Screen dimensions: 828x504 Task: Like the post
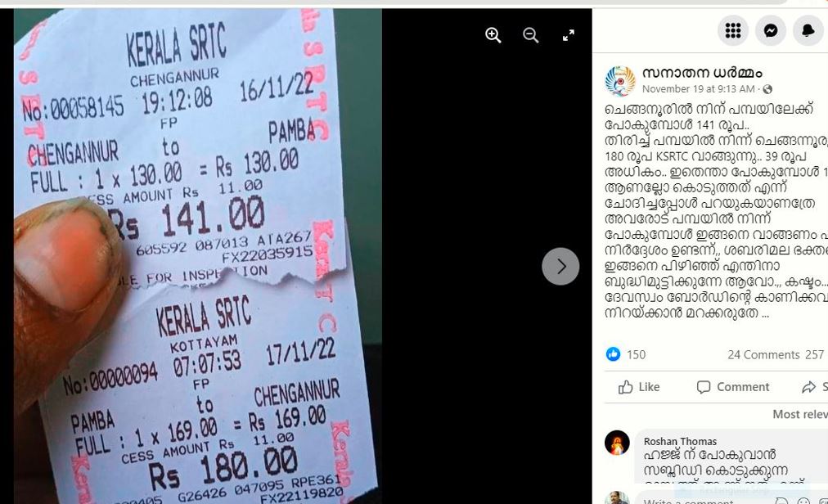click(639, 387)
